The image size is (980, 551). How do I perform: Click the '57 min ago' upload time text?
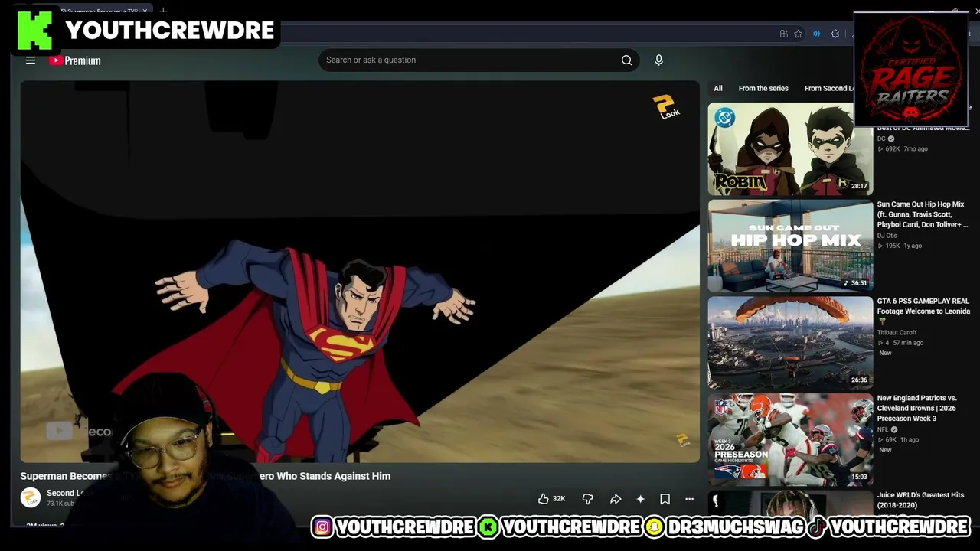tap(907, 343)
